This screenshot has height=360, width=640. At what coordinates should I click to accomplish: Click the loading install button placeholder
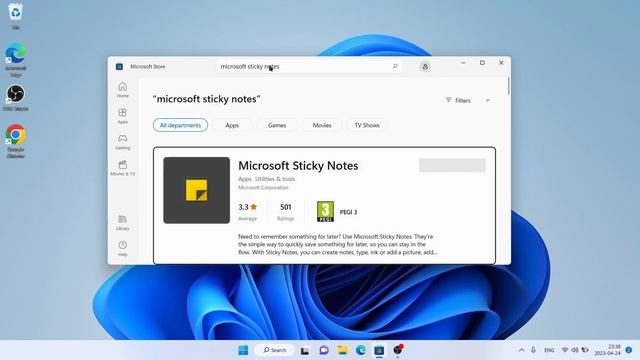coord(452,165)
